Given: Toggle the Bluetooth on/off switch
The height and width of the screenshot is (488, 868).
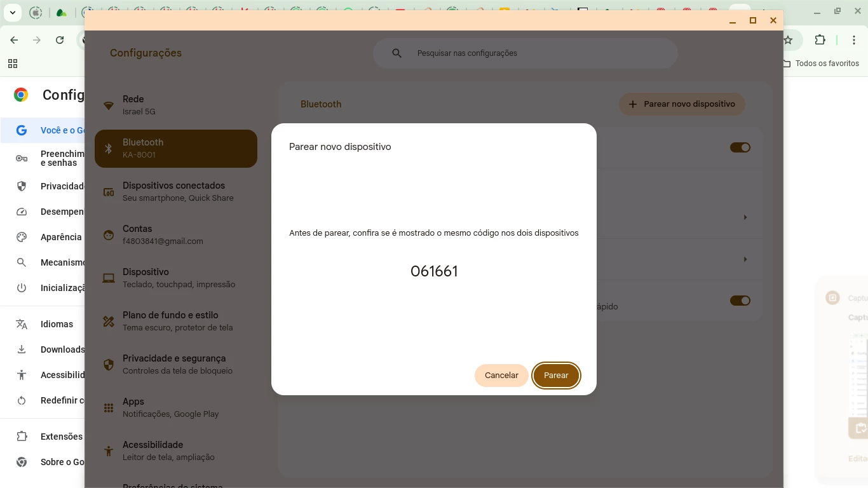Looking at the screenshot, I should (740, 147).
